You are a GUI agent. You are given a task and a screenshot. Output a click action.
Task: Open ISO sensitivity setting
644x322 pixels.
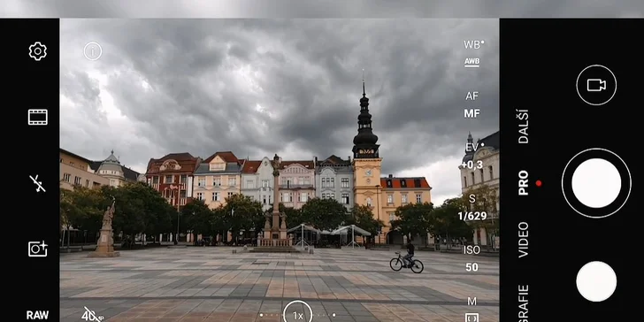tap(471, 249)
